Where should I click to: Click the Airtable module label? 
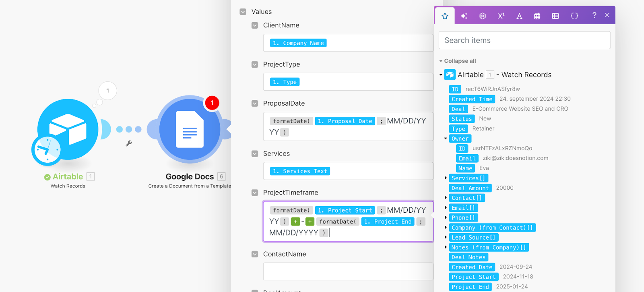(x=68, y=176)
